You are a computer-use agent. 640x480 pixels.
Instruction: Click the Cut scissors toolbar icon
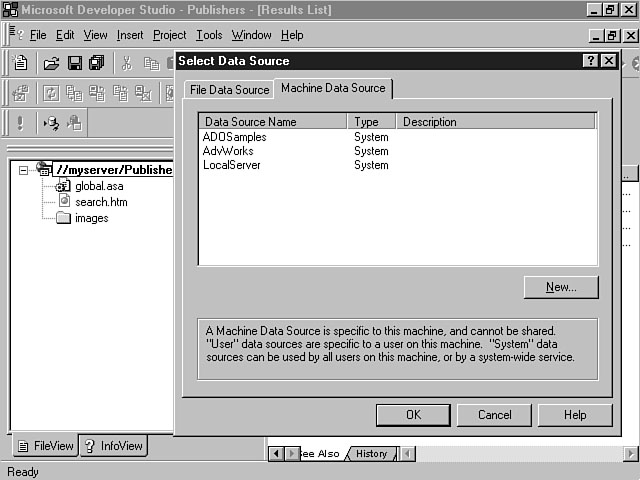[x=127, y=63]
